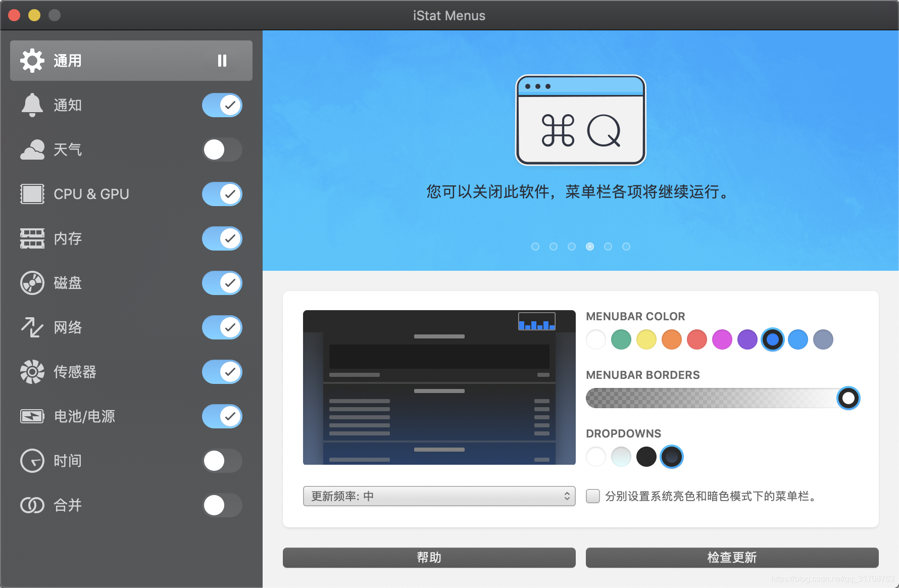Go to the sixth banner page dot

coord(626,247)
